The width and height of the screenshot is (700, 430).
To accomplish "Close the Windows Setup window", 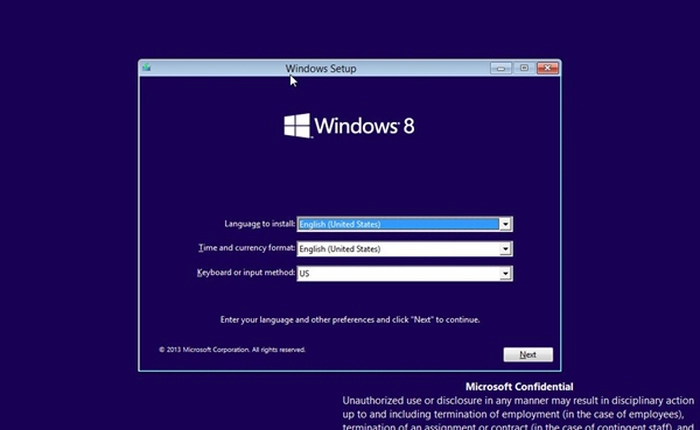I will 548,68.
